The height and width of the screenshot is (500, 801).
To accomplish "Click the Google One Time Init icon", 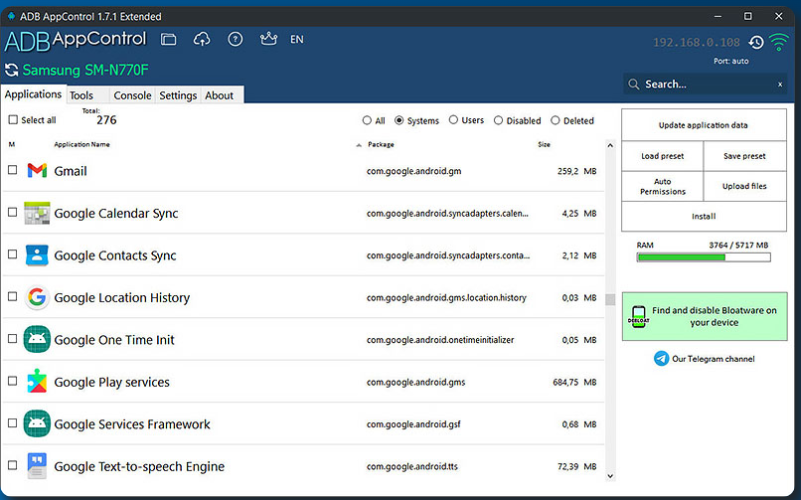I will [x=37, y=339].
